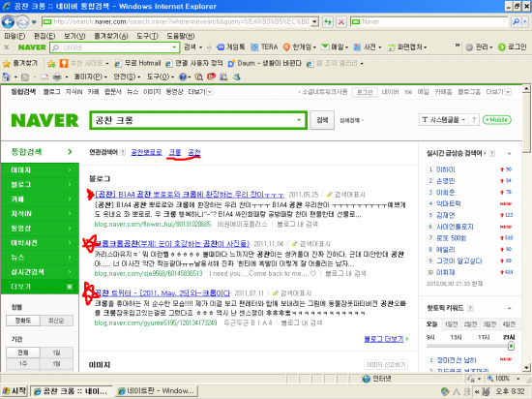Open blog result 크롱크롱공찬 title link
The image size is (532, 399).
(x=172, y=243)
